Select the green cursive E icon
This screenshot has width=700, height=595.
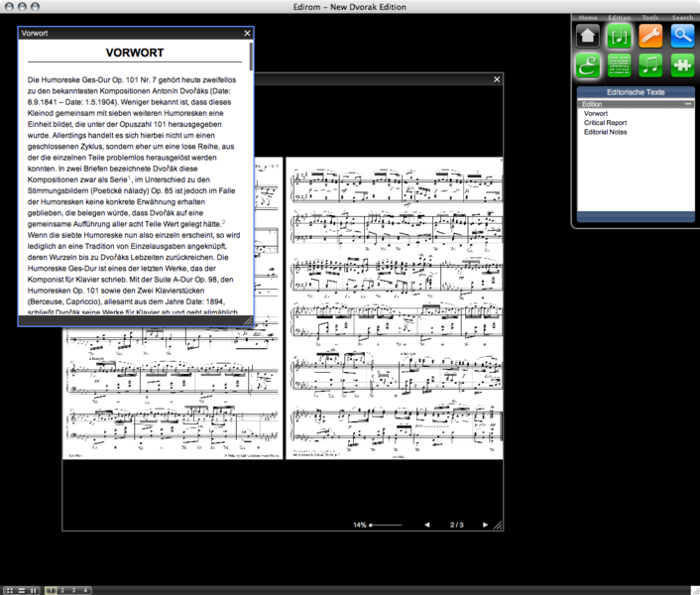589,65
